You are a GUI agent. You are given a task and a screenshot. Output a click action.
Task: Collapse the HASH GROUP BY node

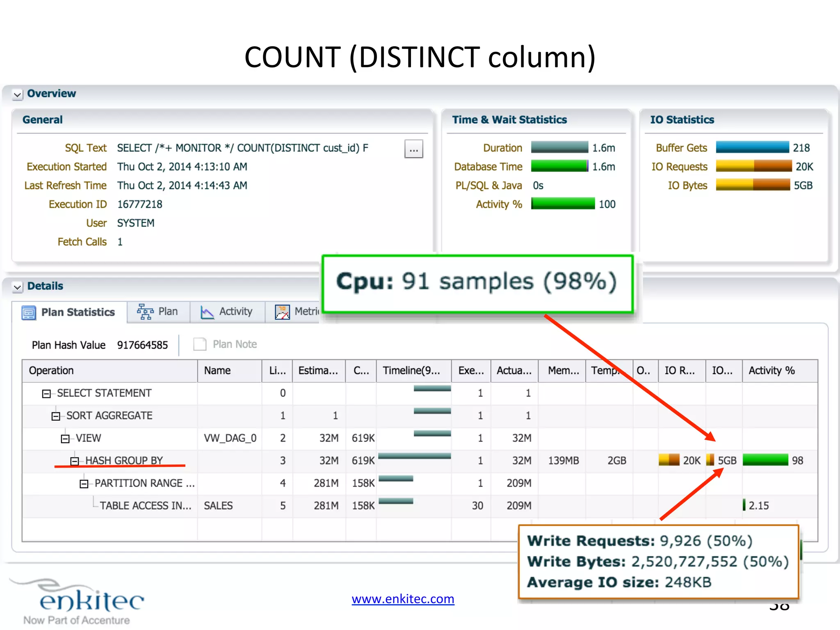(x=75, y=461)
